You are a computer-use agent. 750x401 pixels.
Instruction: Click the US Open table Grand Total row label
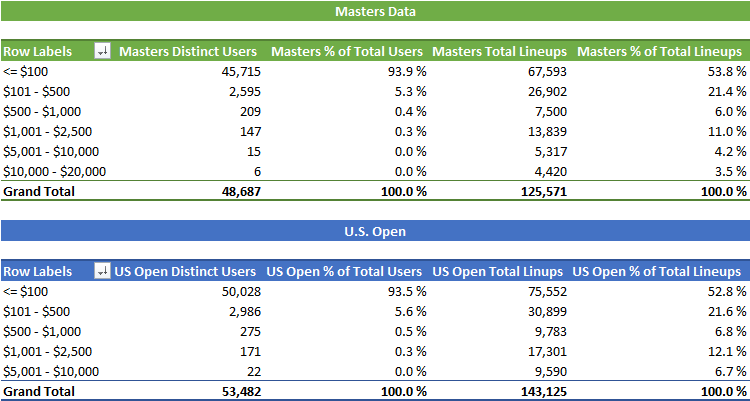coord(39,391)
